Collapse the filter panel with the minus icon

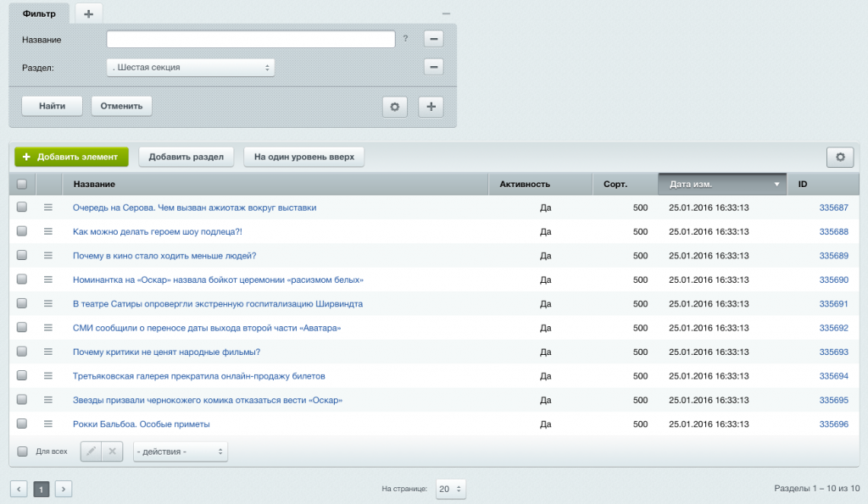[x=446, y=14]
